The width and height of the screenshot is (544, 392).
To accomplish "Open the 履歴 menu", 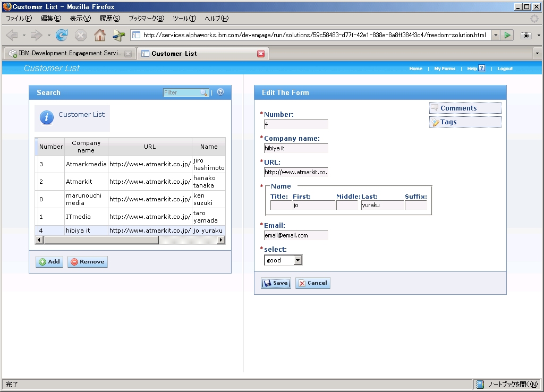I will pos(109,19).
